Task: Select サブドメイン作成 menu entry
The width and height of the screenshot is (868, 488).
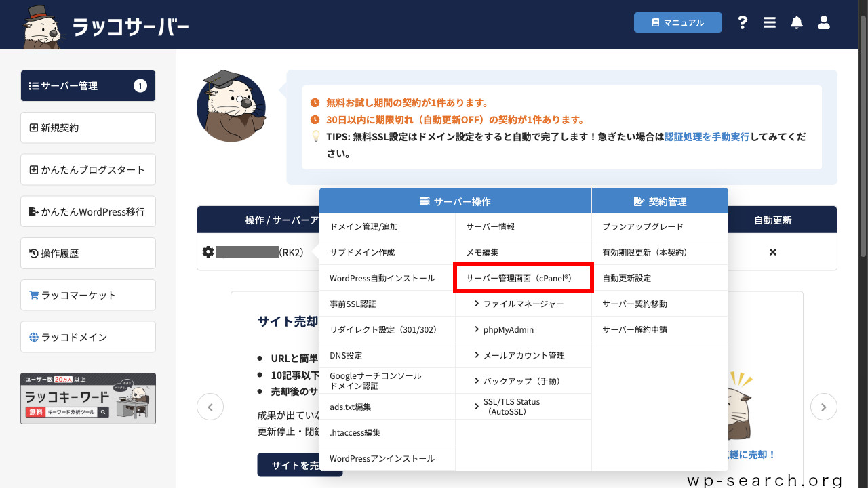Action: [387, 252]
